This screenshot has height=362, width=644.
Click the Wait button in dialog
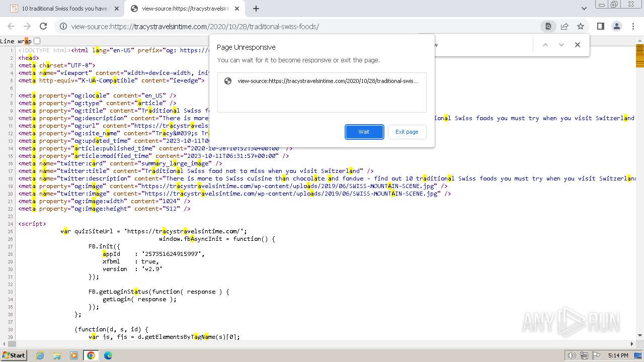364,132
